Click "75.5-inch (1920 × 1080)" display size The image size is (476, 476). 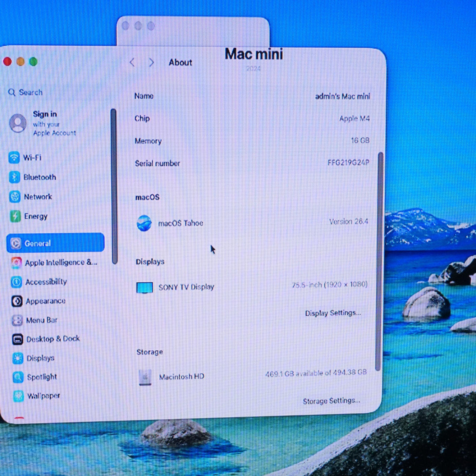pyautogui.click(x=330, y=284)
